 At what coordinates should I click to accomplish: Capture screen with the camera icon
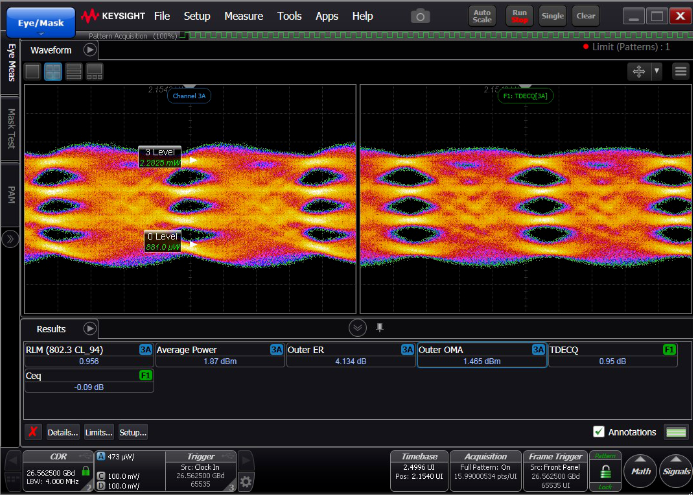tap(420, 17)
